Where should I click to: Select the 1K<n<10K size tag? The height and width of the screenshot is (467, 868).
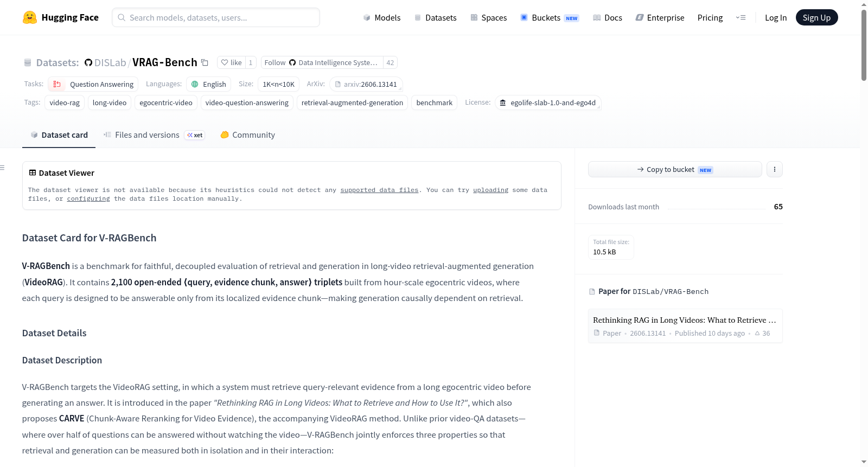click(x=278, y=84)
